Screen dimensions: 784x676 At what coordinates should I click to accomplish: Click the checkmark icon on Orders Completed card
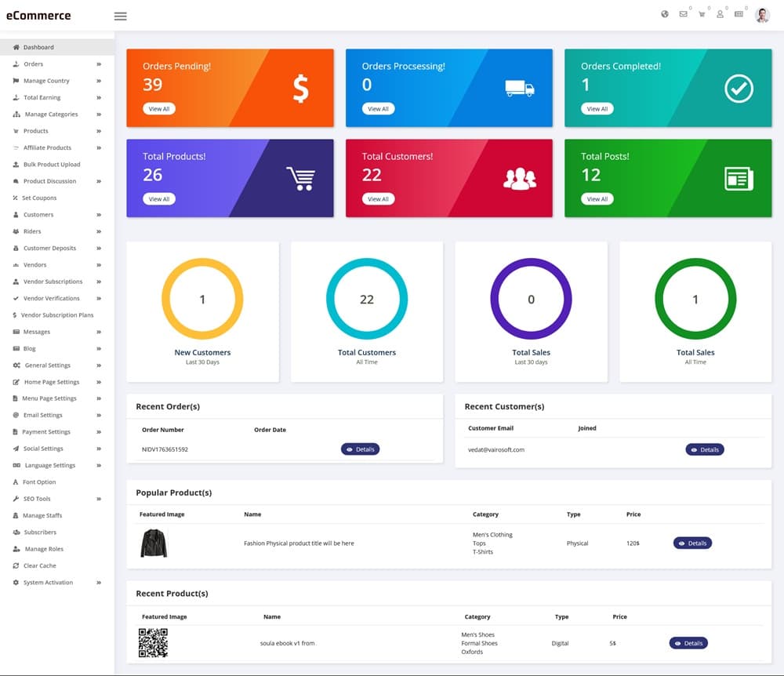[x=738, y=89]
